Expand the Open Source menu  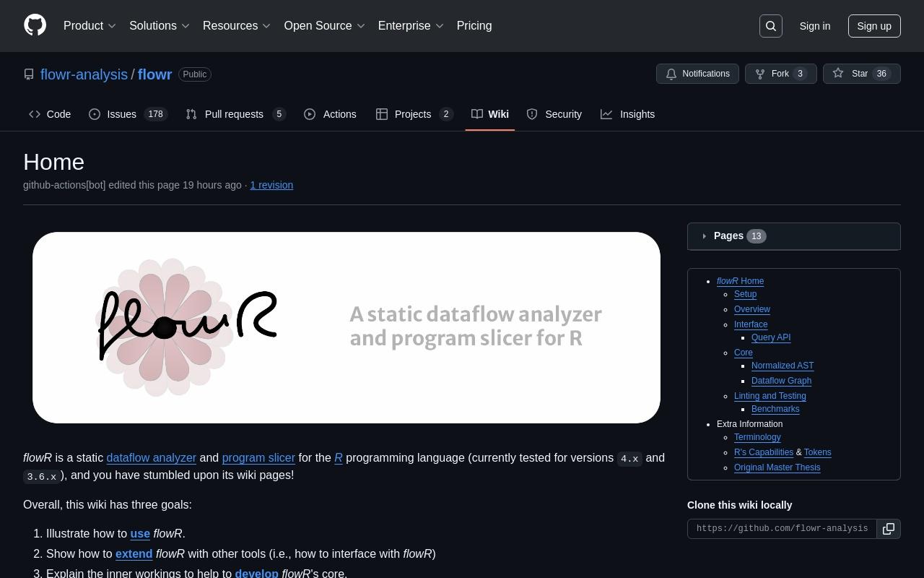tap(325, 26)
